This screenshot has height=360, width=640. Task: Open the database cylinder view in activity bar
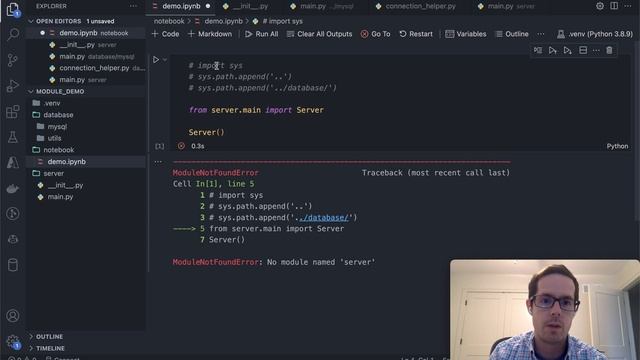pyautogui.click(x=13, y=265)
